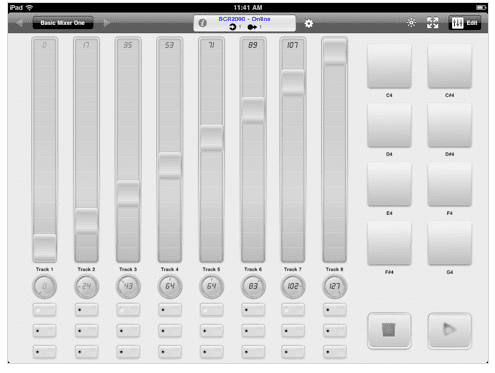Go to the previous layout with the left arrow
495x373 pixels.
pos(19,23)
